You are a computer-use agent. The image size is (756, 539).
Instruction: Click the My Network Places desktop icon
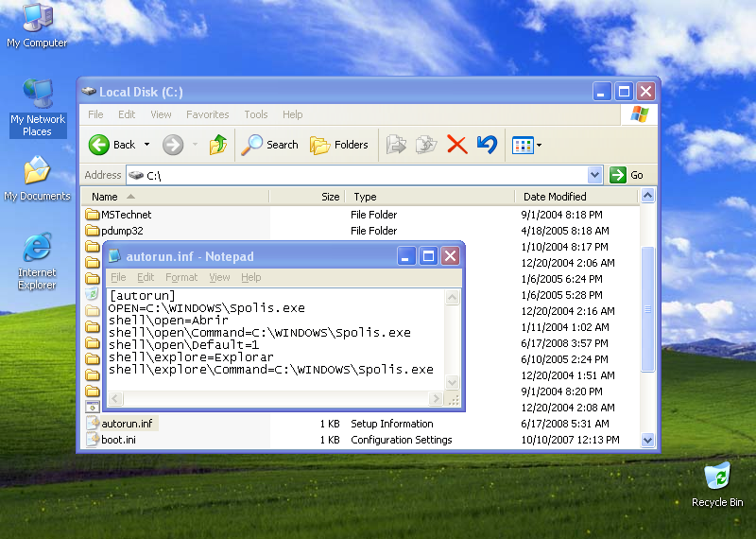point(38,108)
